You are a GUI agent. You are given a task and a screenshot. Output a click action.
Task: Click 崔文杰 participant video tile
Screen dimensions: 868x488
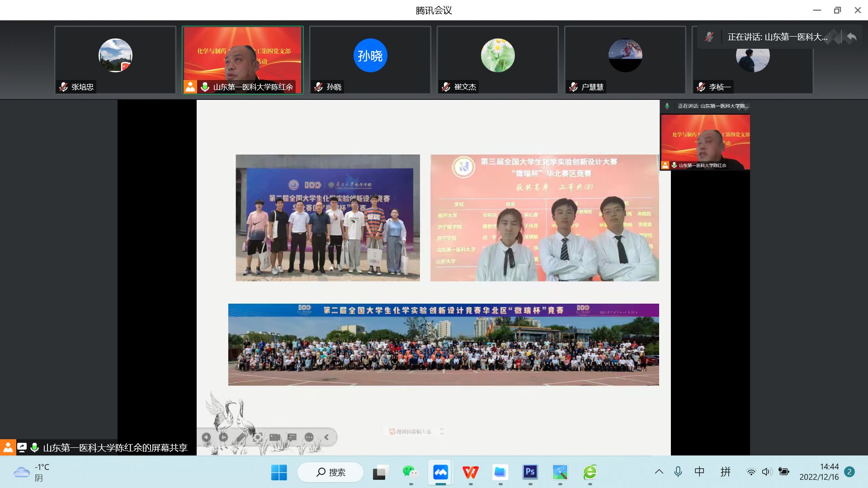(497, 60)
